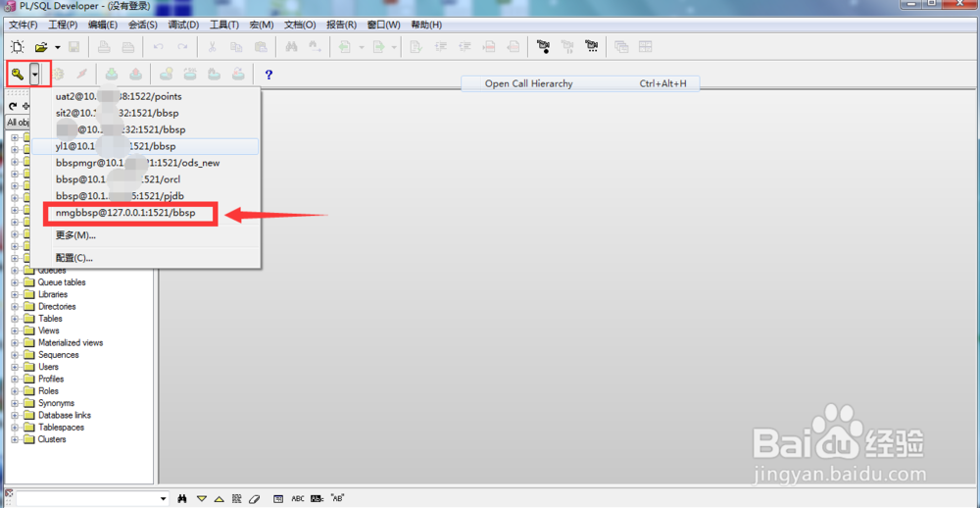Click Open Call Hierarchy menu item
This screenshot has height=508, width=980.
point(580,83)
